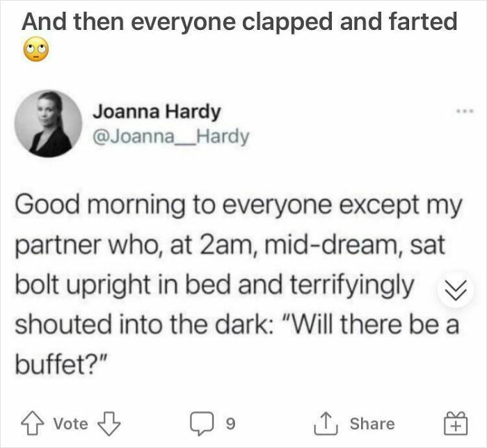Image resolution: width=487 pixels, height=448 pixels.
Task: Downvote the post with the down arrow
Action: click(107, 424)
